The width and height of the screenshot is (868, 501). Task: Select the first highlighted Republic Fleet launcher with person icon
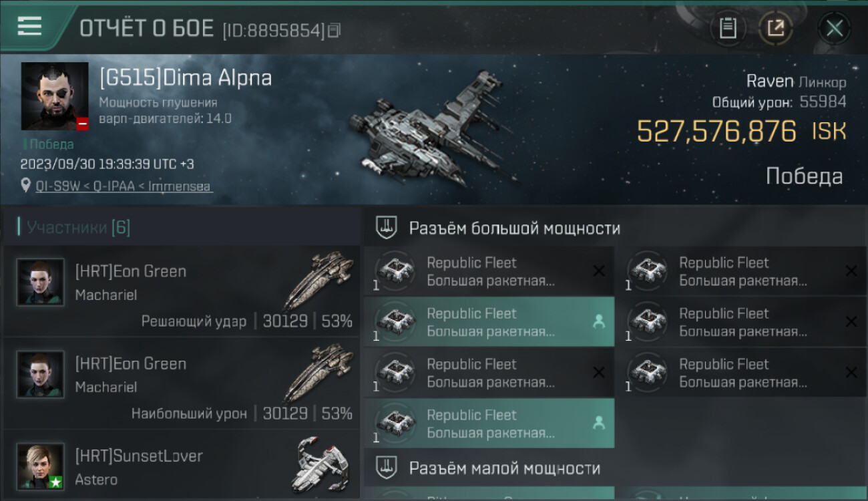[489, 322]
